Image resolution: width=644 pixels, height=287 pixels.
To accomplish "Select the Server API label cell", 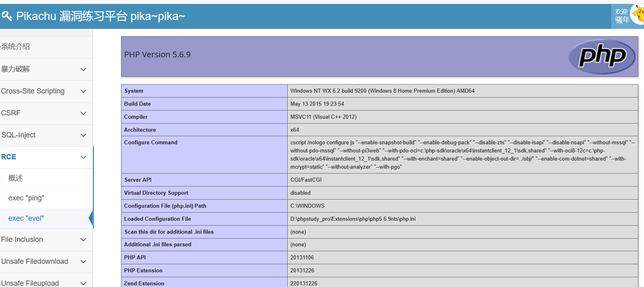I will click(x=204, y=180).
